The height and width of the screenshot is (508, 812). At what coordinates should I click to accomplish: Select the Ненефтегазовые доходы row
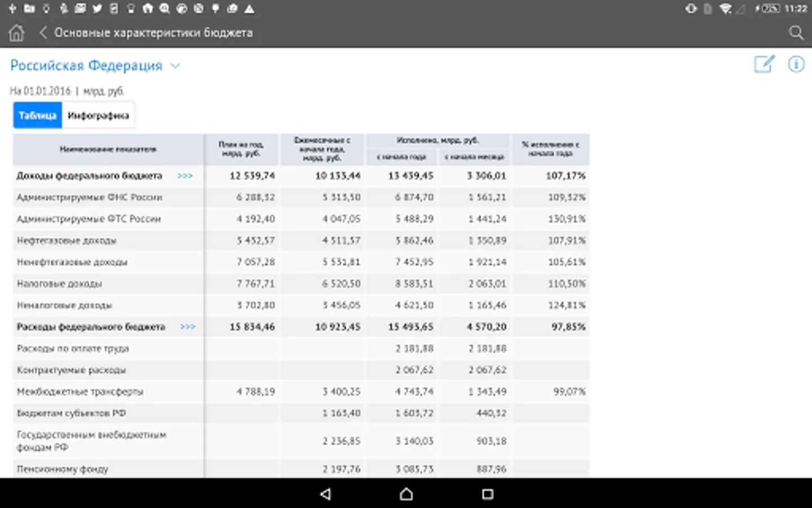click(x=301, y=262)
